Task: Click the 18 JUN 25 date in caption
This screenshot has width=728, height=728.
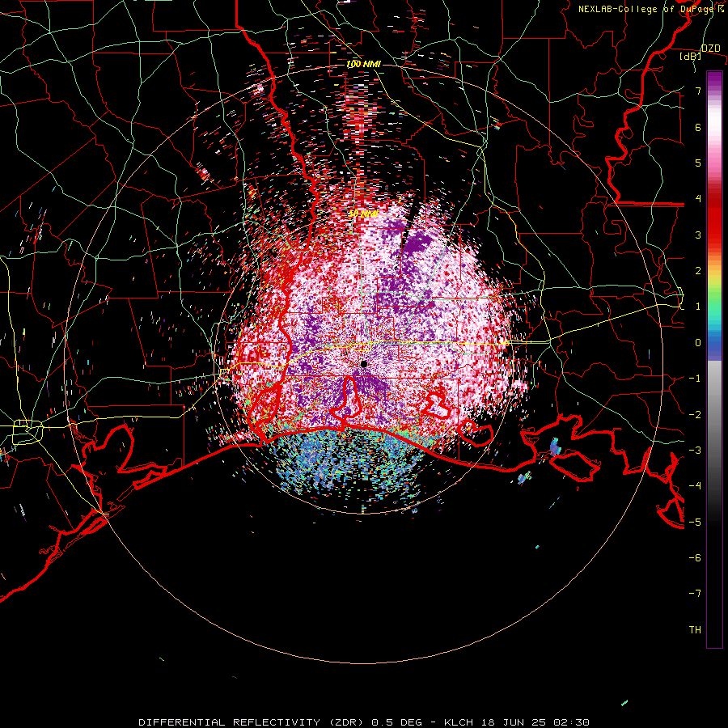Action: (x=515, y=722)
